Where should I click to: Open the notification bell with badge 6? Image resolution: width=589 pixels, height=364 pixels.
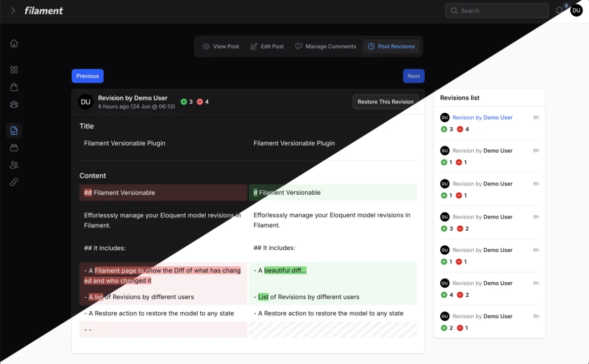coord(559,10)
